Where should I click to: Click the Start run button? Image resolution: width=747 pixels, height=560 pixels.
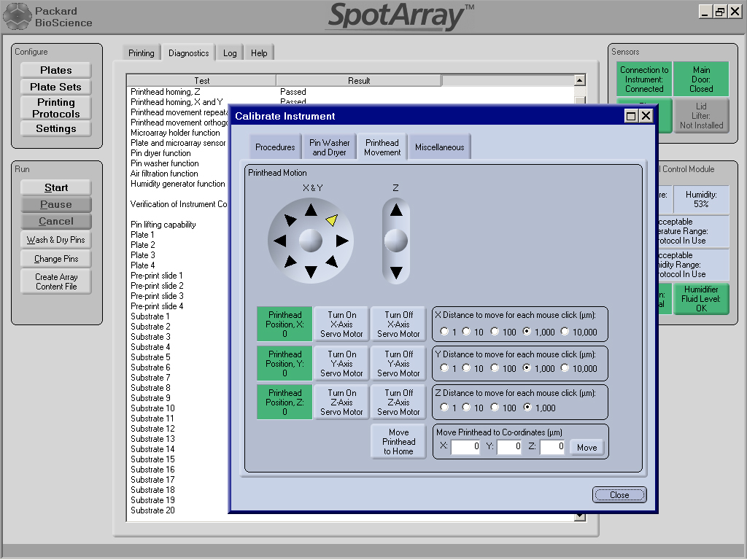(55, 187)
